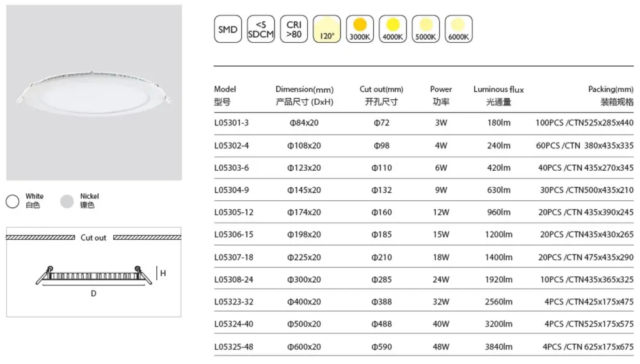Image resolution: width=640 pixels, height=364 pixels.
Task: Click luminous flux 3840lm
Action: pos(499,347)
